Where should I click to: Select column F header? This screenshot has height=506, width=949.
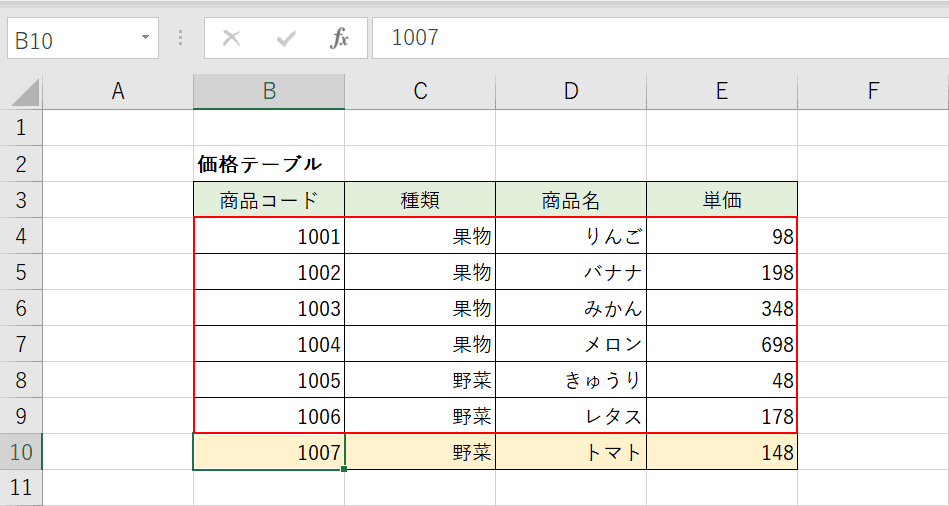click(x=873, y=91)
